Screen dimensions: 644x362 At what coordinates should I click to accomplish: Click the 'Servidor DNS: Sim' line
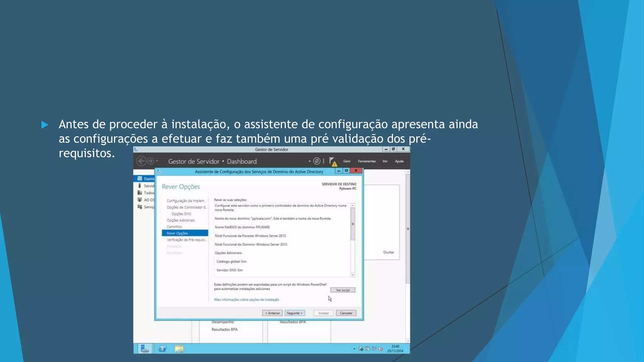point(230,270)
